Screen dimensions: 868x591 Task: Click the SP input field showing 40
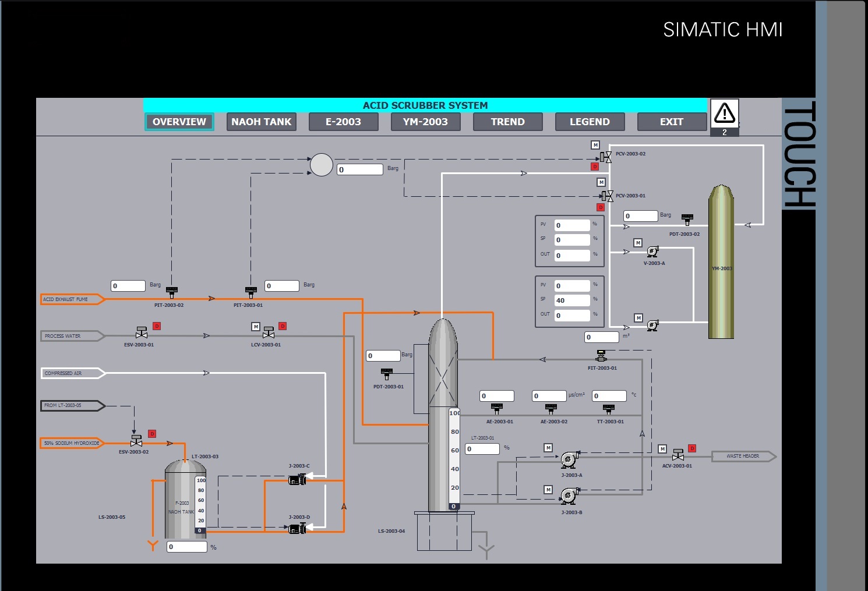[x=571, y=300]
